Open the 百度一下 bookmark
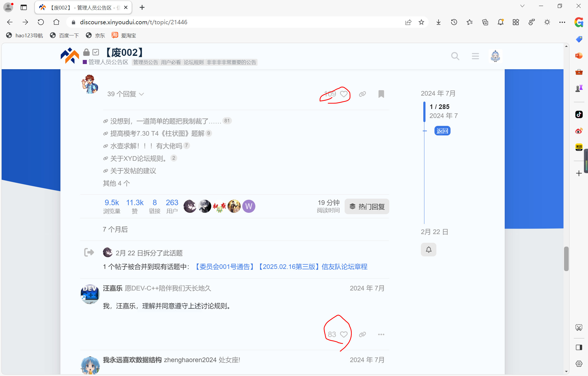Screen dimensions: 588x376 (x=65, y=35)
